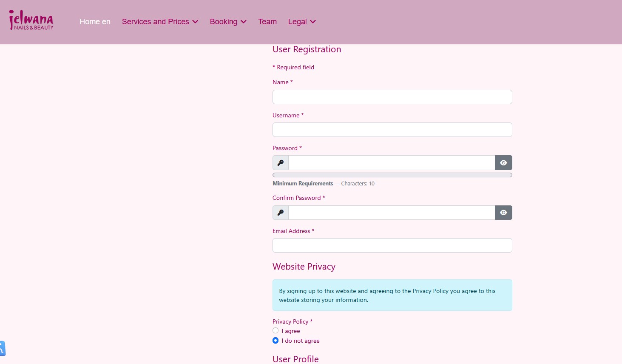Image resolution: width=622 pixels, height=364 pixels.
Task: Click the key icon beside the Password field
Action: click(x=281, y=163)
